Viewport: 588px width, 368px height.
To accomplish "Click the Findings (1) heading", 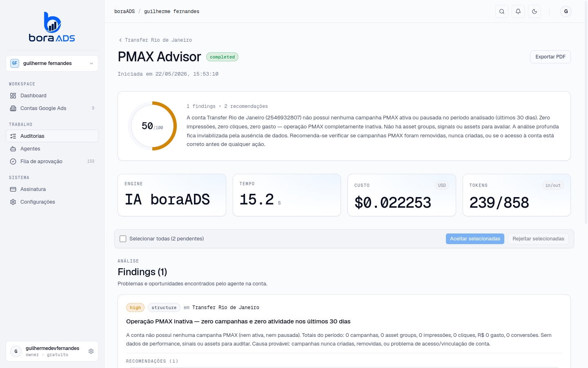I will point(142,272).
